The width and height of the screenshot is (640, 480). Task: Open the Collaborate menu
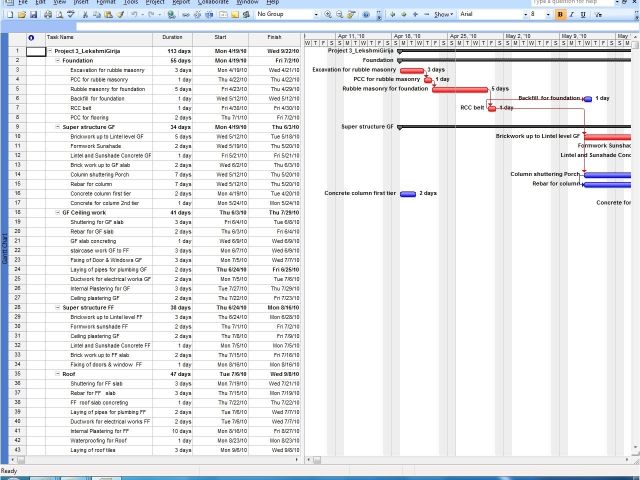pyautogui.click(x=214, y=3)
